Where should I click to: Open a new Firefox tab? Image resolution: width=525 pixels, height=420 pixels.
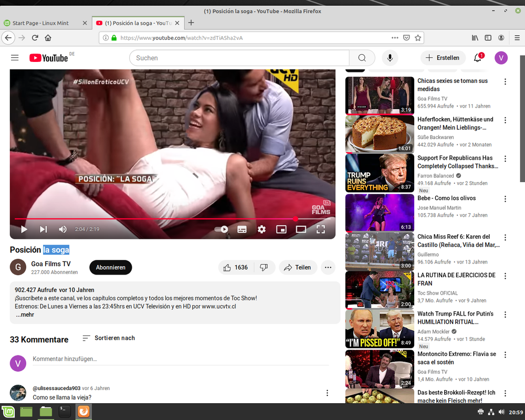191,23
